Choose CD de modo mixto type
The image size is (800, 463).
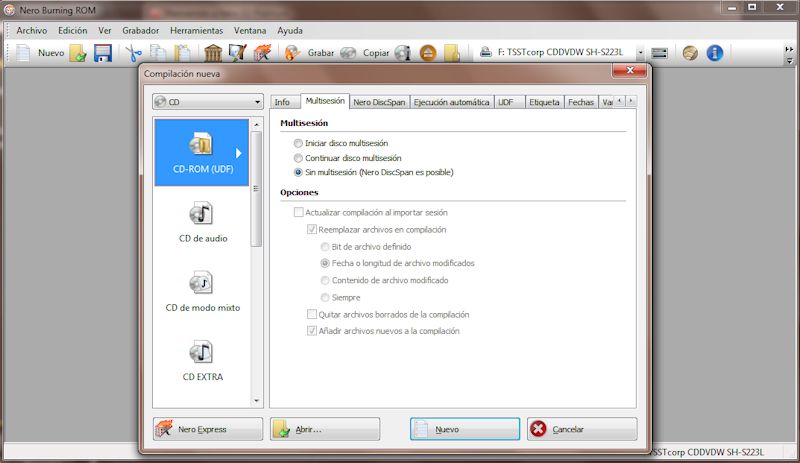coord(202,291)
